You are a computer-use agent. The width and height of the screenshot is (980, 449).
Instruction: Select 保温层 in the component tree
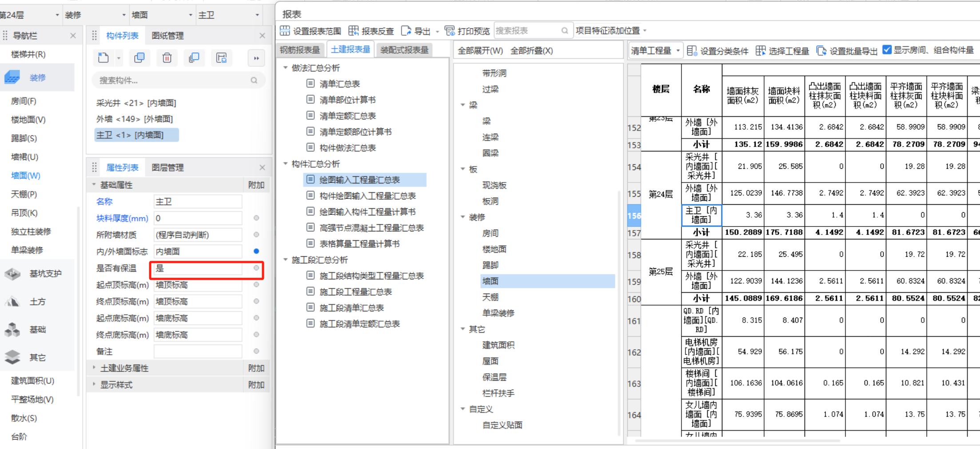click(x=494, y=377)
